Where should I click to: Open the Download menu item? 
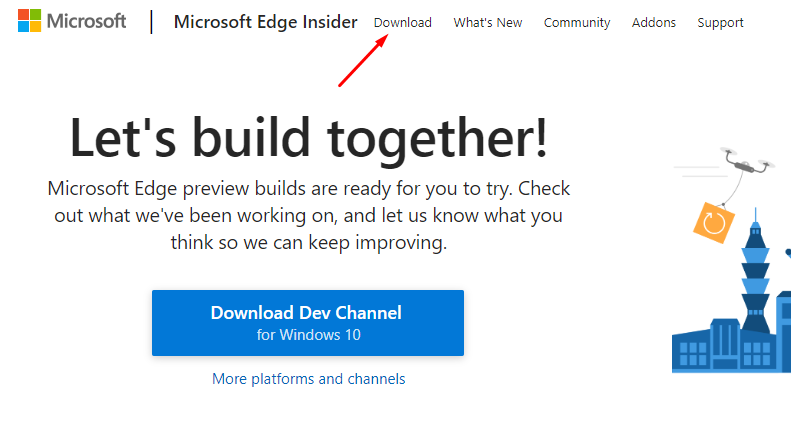pos(403,23)
